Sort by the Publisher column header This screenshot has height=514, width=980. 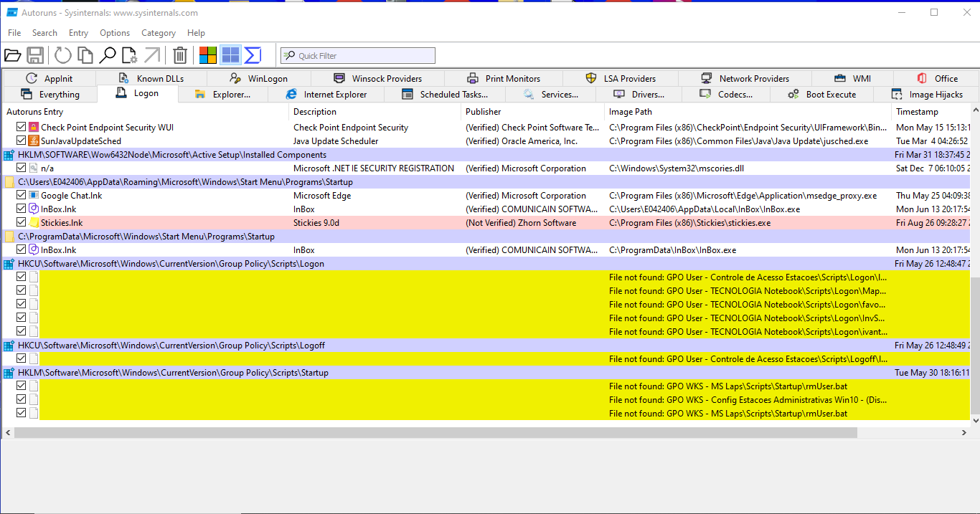[x=533, y=112]
